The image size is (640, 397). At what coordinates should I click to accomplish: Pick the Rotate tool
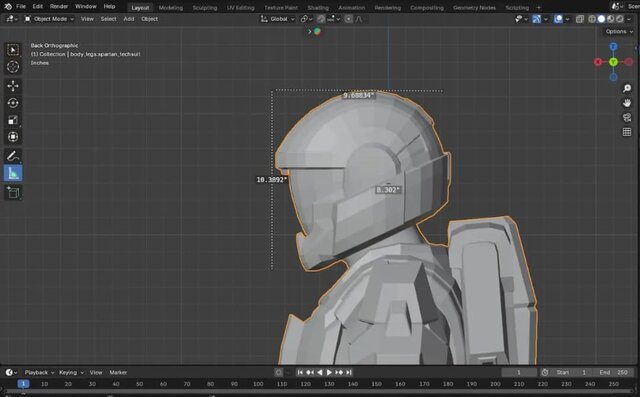tap(13, 103)
